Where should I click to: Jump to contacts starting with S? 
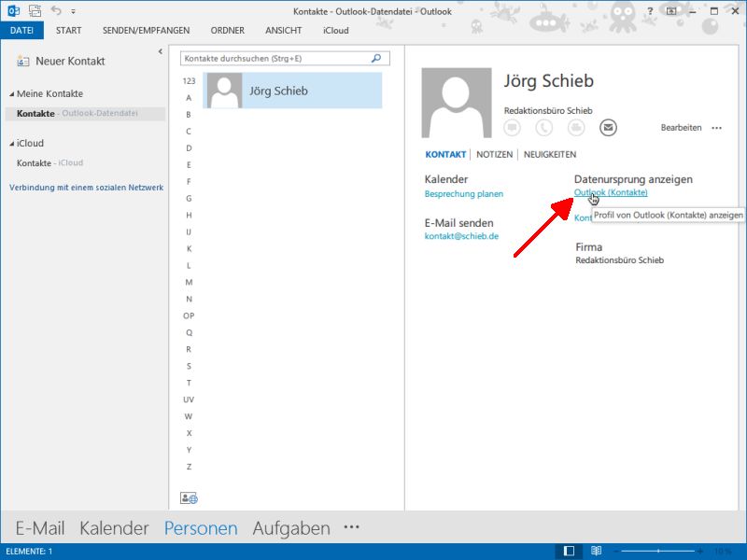point(189,366)
